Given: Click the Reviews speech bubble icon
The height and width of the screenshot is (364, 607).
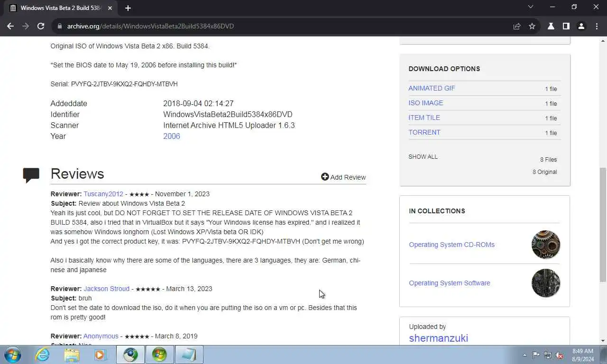Looking at the screenshot, I should coord(31,175).
